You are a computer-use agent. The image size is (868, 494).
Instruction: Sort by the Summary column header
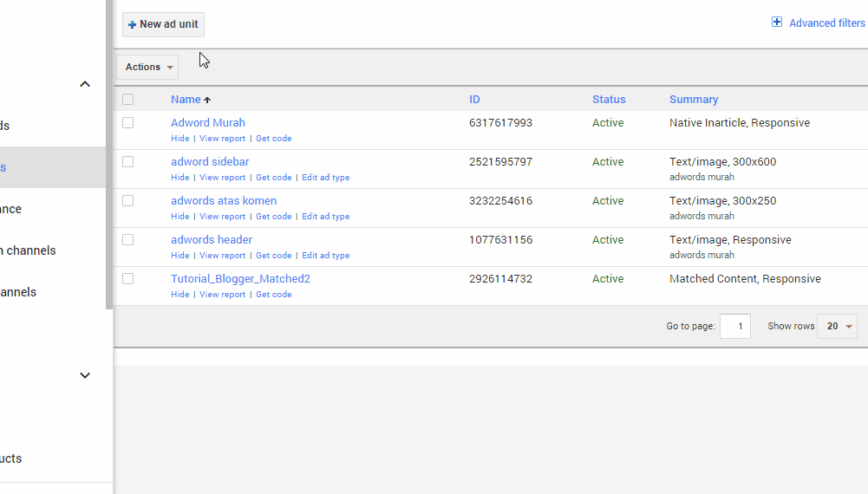[x=694, y=100]
